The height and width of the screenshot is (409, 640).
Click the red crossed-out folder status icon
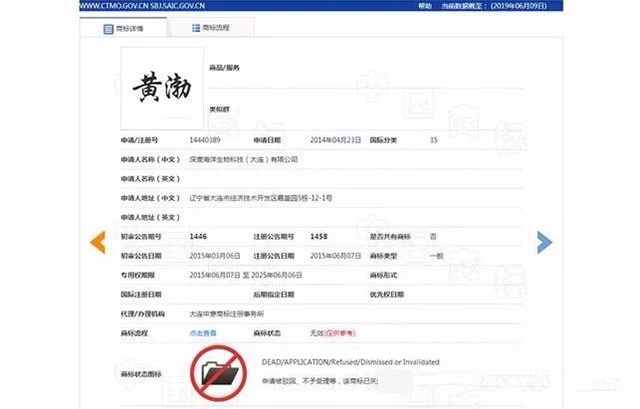tap(218, 373)
